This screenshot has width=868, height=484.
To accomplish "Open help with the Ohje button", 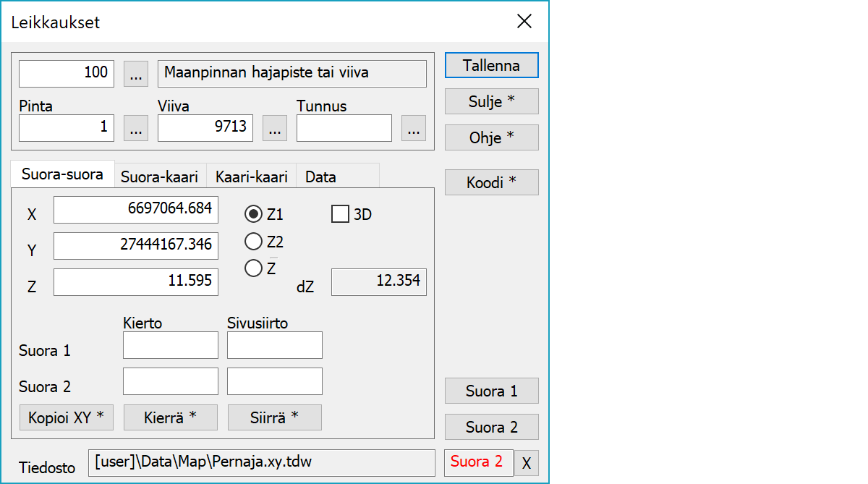I will point(491,137).
